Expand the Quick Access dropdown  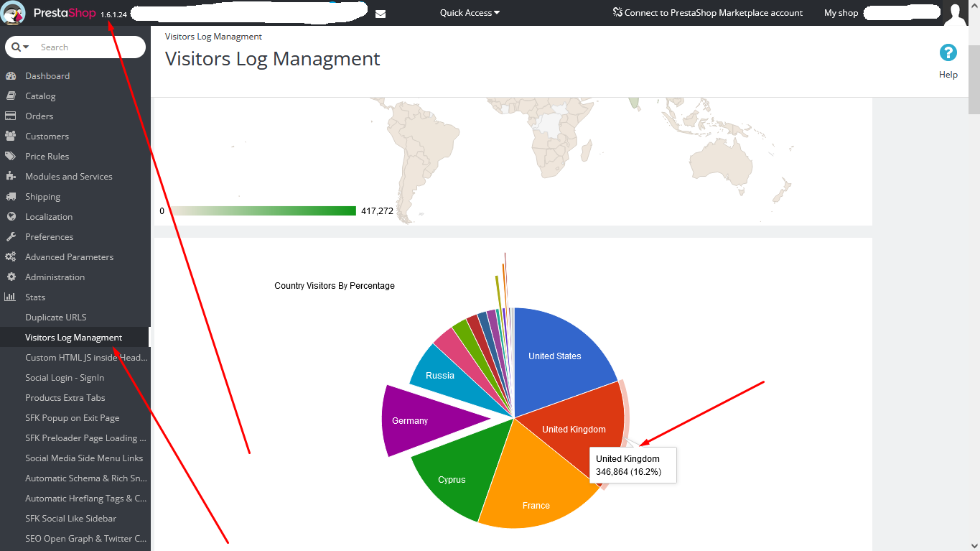tap(470, 13)
